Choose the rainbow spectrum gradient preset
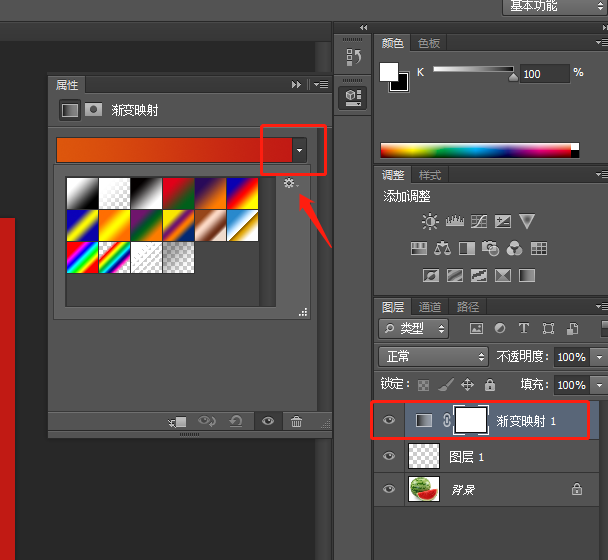608x560 pixels. pos(82,258)
